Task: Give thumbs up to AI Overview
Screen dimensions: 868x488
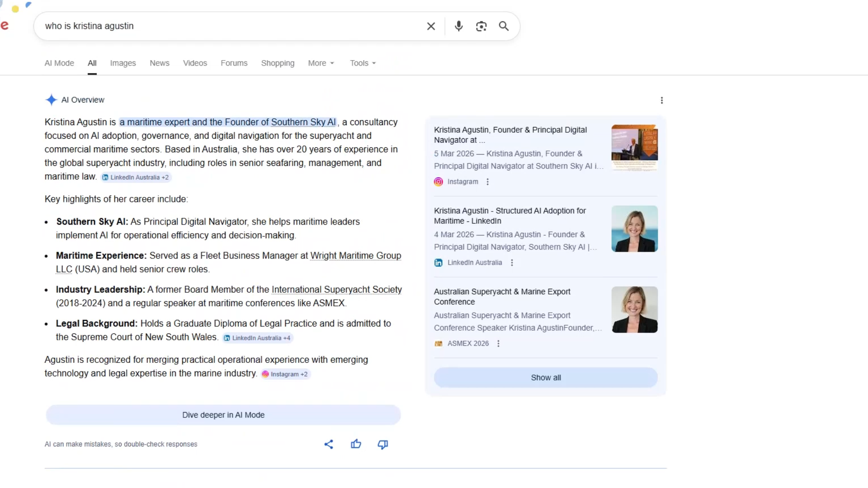Action: point(356,444)
